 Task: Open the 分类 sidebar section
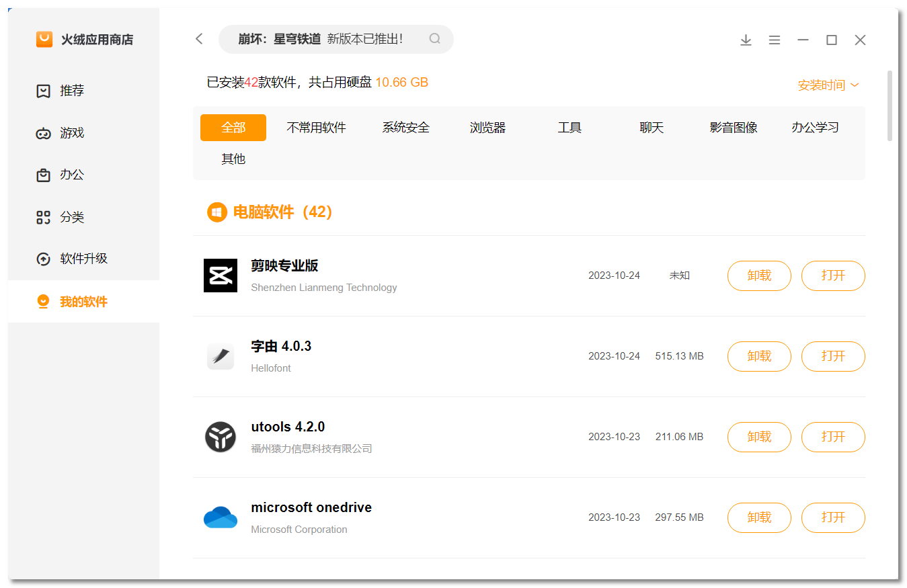click(72, 217)
